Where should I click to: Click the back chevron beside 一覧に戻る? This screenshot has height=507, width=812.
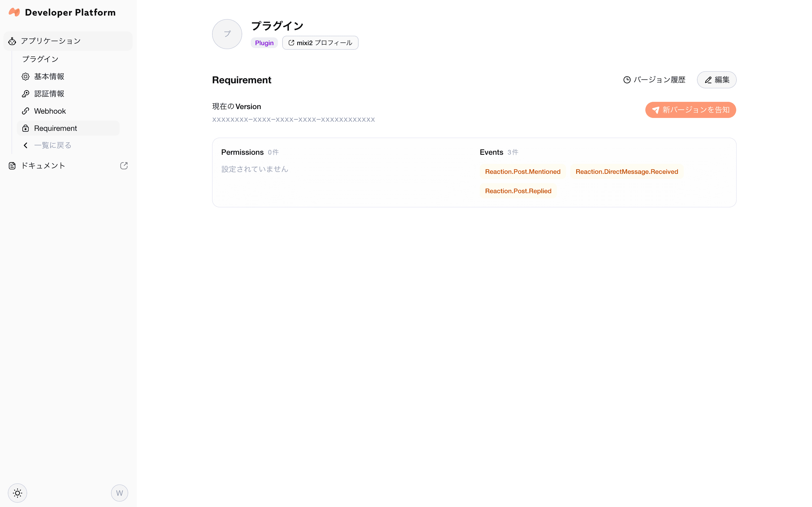[26, 145]
